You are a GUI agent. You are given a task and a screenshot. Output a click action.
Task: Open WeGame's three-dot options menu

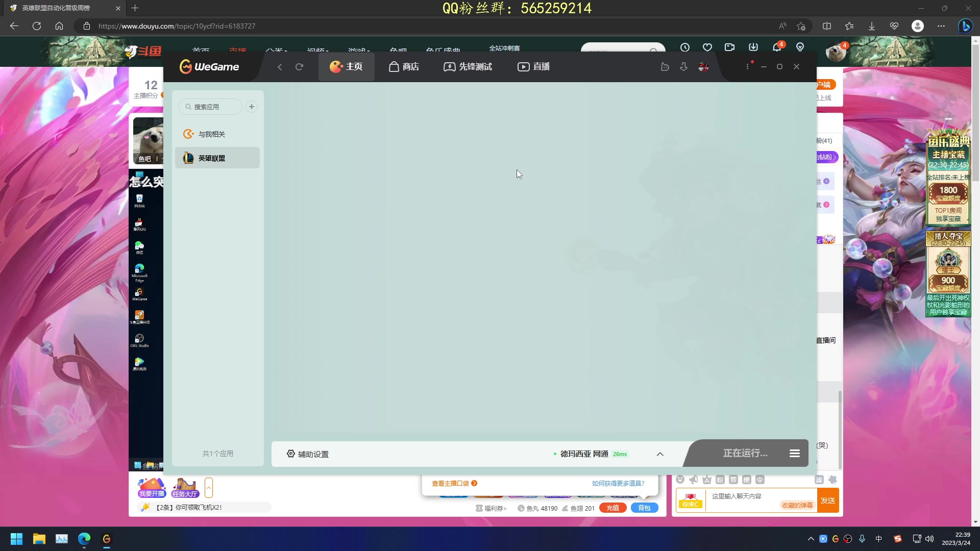[x=748, y=66]
